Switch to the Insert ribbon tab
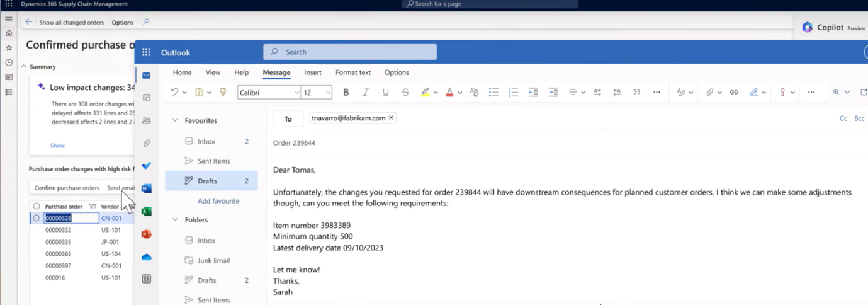Image resolution: width=868 pixels, height=305 pixels. [x=313, y=72]
